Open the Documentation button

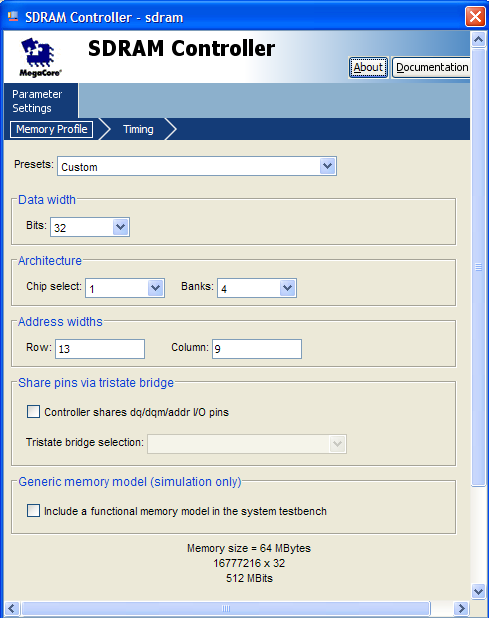[x=431, y=67]
